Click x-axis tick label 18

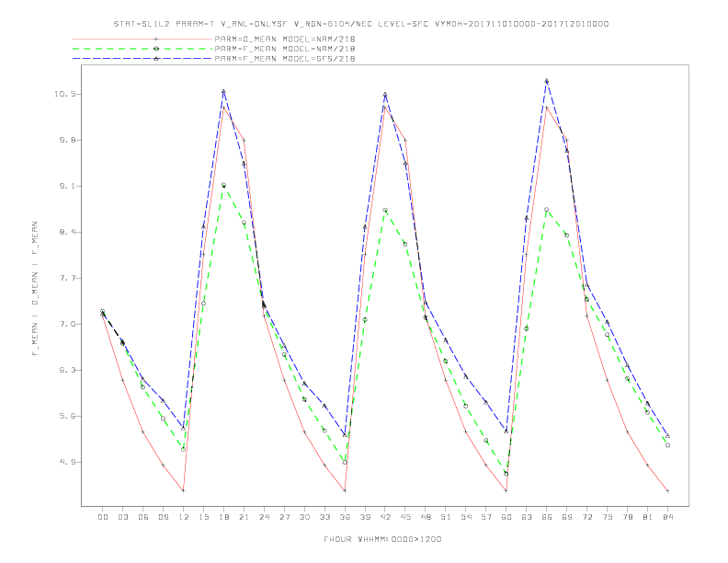click(223, 517)
